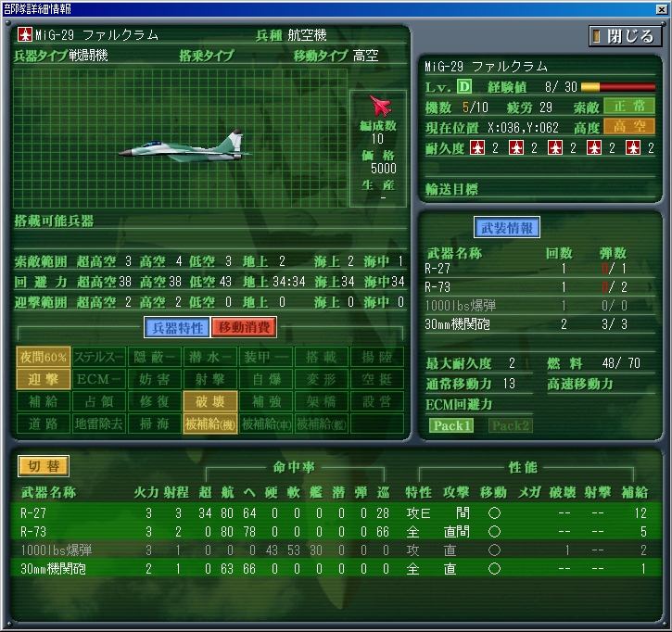Click the 修復 trait cell
The height and width of the screenshot is (632, 672).
click(154, 401)
